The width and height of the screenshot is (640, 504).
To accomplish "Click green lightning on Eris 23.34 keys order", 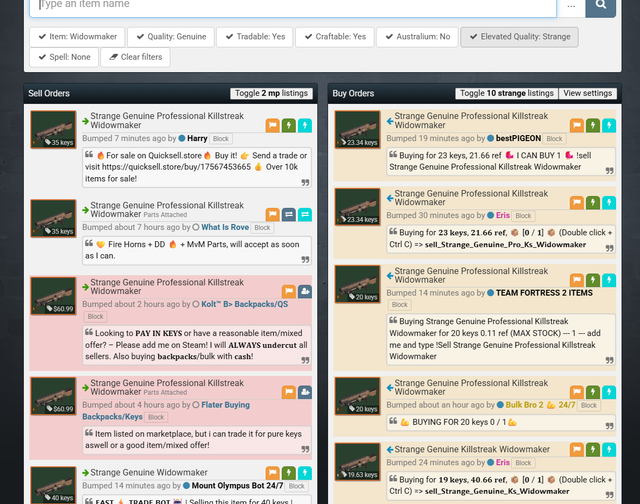I will point(593,202).
